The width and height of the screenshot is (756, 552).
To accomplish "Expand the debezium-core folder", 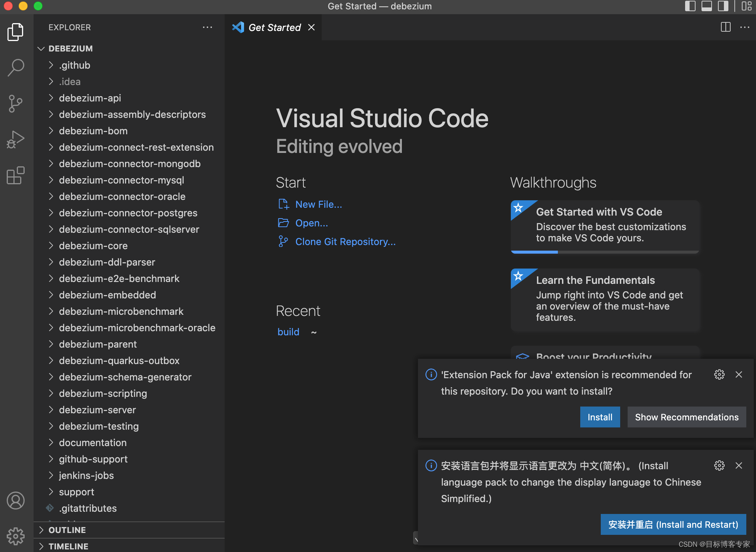I will [x=51, y=245].
